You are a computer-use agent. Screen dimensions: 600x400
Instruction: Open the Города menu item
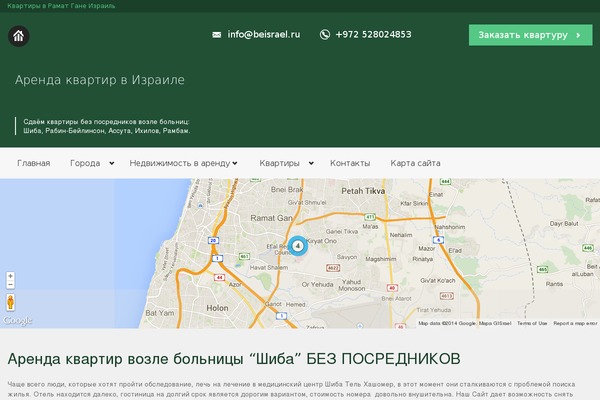click(x=85, y=163)
